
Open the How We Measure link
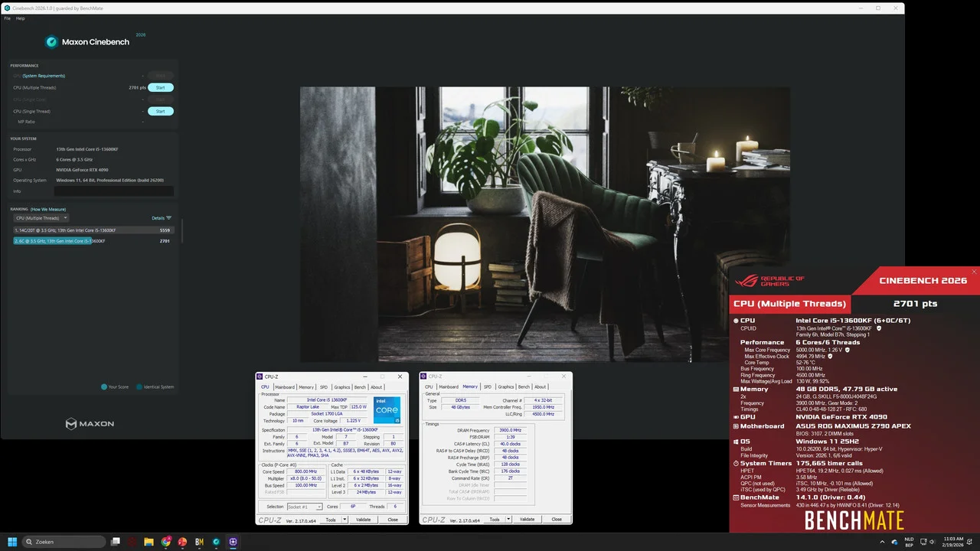coord(48,209)
